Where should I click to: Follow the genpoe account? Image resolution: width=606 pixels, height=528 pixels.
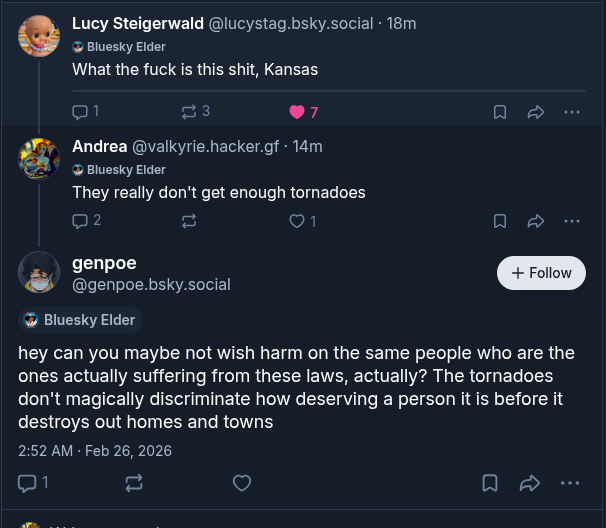[541, 273]
